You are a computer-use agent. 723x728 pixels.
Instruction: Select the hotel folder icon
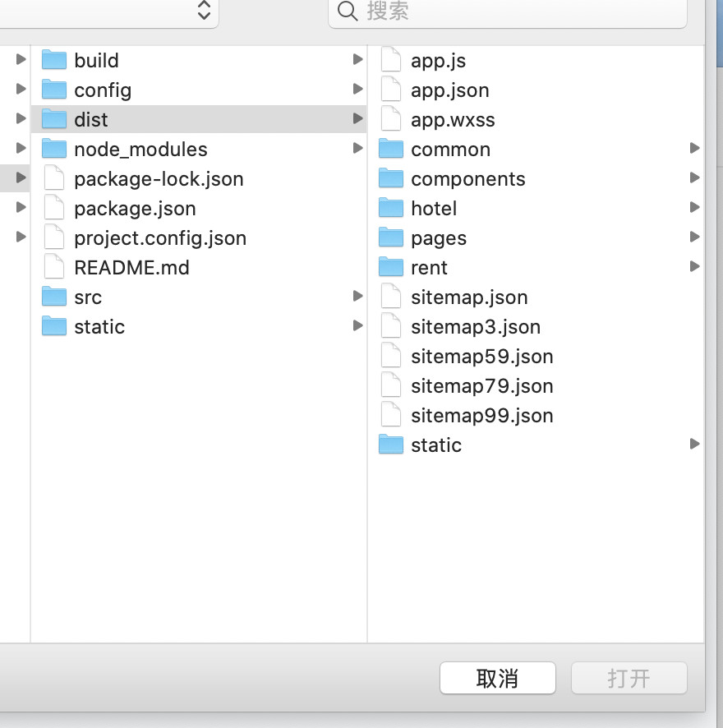click(x=390, y=208)
